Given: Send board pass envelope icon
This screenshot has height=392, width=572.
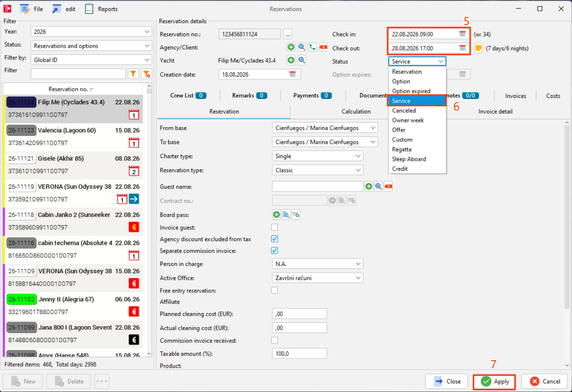Looking at the screenshot, I should tap(296, 215).
